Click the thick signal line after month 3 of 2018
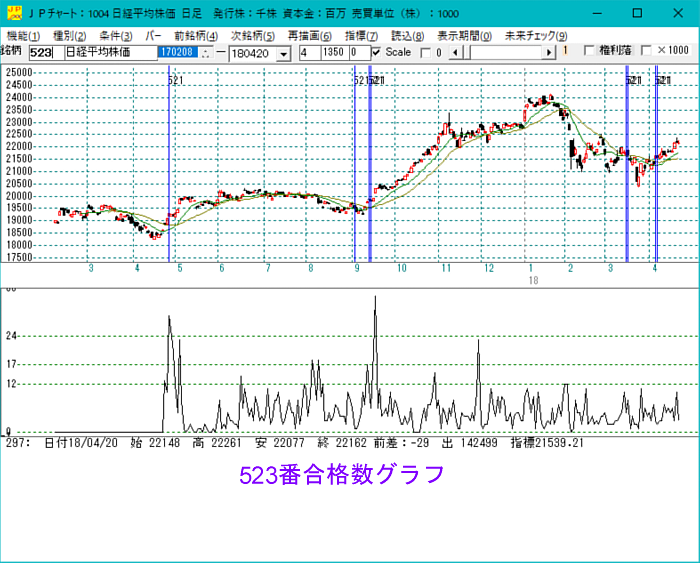Image resolution: width=700 pixels, height=563 pixels. click(x=627, y=163)
